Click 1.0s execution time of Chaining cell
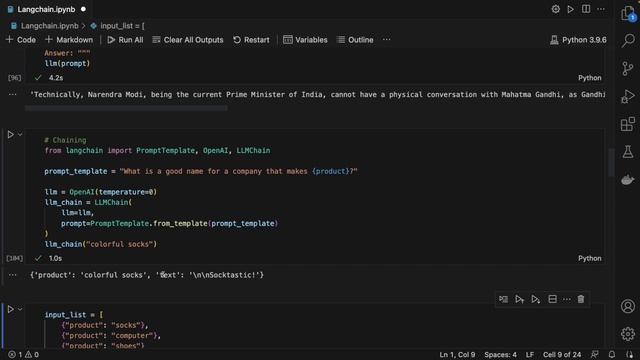 pyautogui.click(x=56, y=258)
